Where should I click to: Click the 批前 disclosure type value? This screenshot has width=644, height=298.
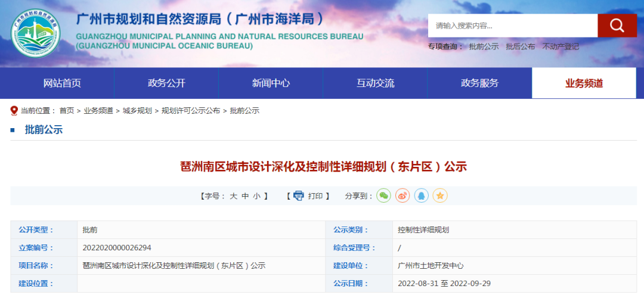[x=90, y=230]
